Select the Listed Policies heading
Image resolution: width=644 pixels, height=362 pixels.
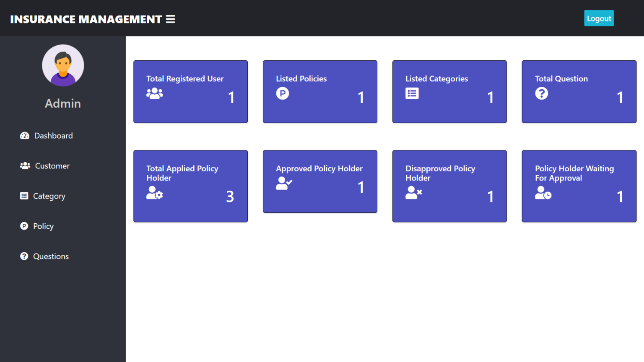(301, 79)
